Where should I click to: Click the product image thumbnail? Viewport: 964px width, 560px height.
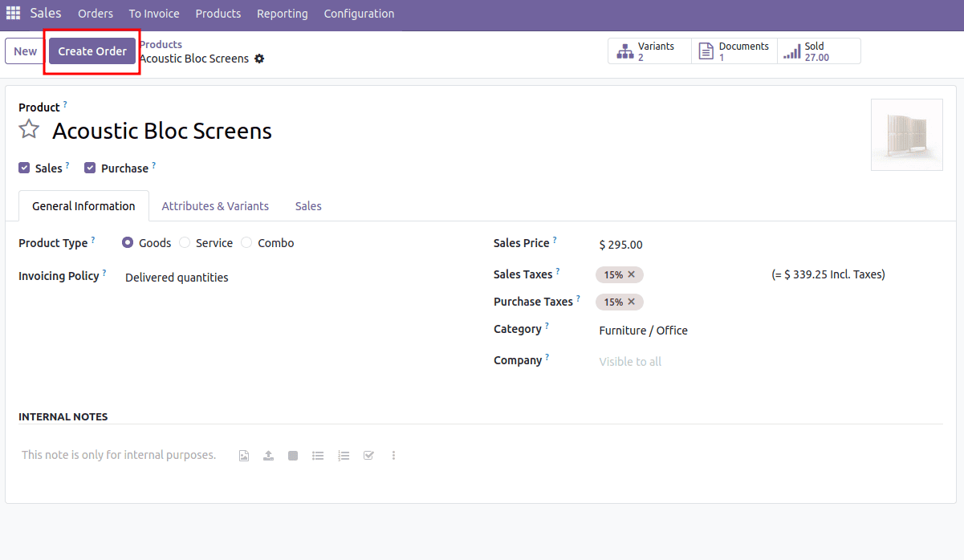[906, 135]
